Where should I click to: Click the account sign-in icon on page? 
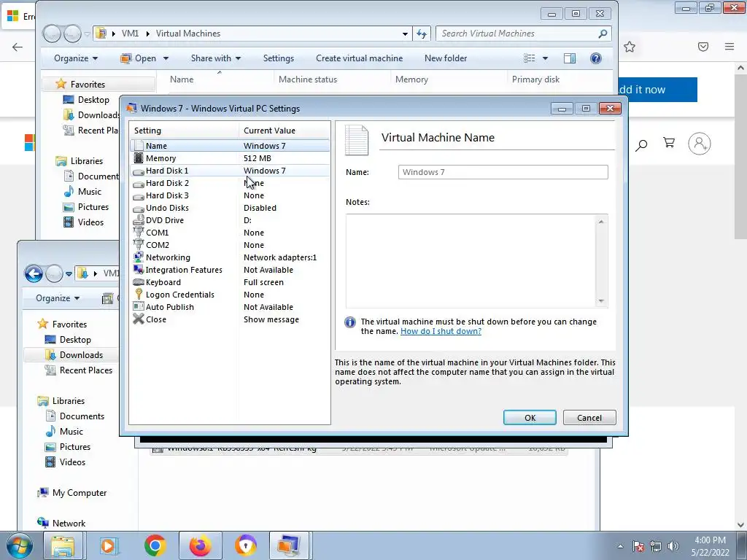point(700,144)
